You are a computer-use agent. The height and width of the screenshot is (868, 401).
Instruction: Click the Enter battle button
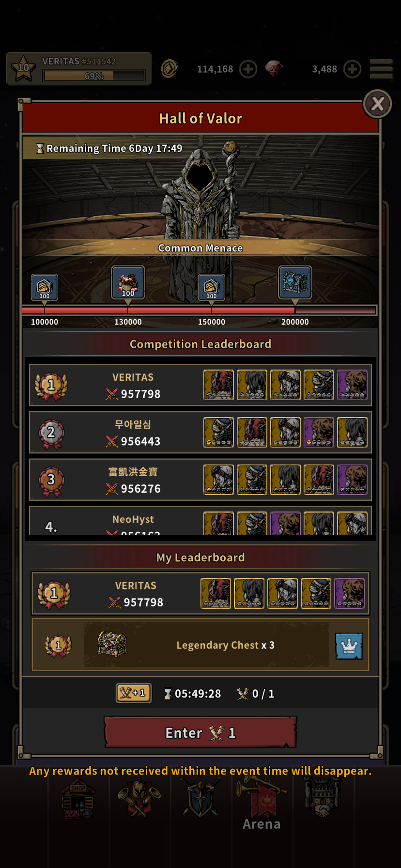pos(200,733)
